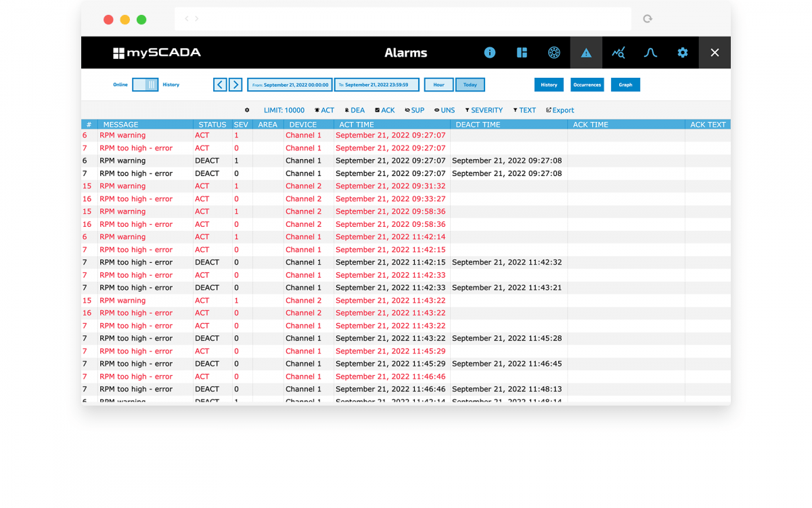Click the browser address bar
The image size is (812, 508).
pyautogui.click(x=403, y=19)
